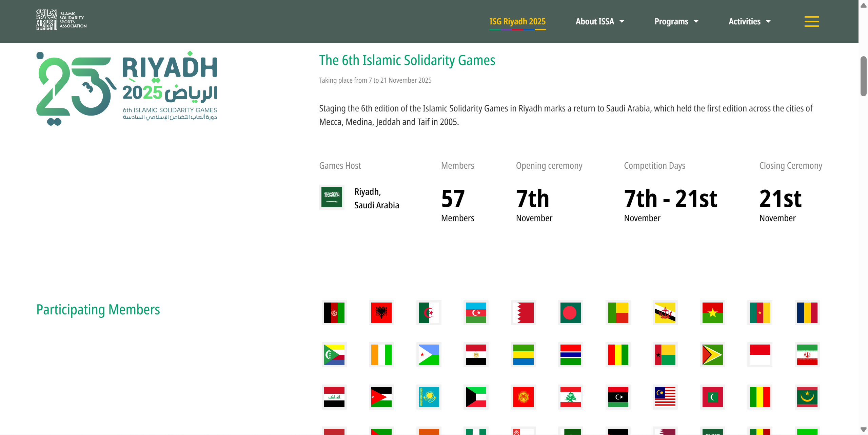Image resolution: width=868 pixels, height=435 pixels.
Task: Expand the Programs dropdown arrow
Action: (696, 21)
